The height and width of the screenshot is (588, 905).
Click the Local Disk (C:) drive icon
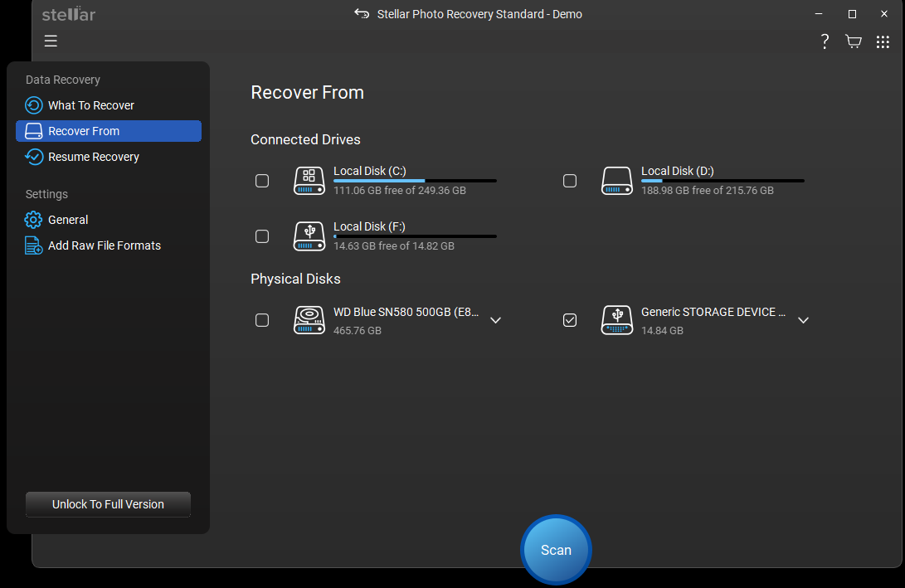click(x=309, y=181)
